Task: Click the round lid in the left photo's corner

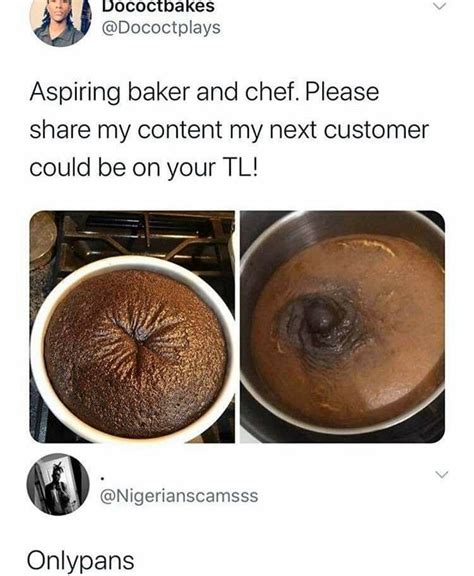Action: (x=41, y=239)
